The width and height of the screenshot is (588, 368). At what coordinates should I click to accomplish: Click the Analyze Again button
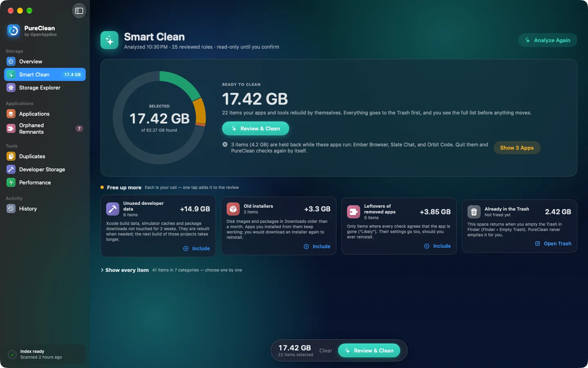548,40
